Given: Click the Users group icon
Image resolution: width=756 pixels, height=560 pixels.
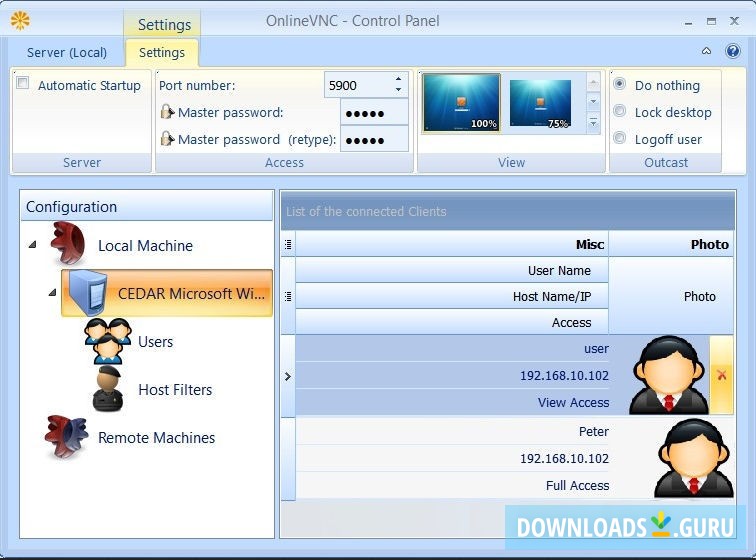Looking at the screenshot, I should (107, 341).
